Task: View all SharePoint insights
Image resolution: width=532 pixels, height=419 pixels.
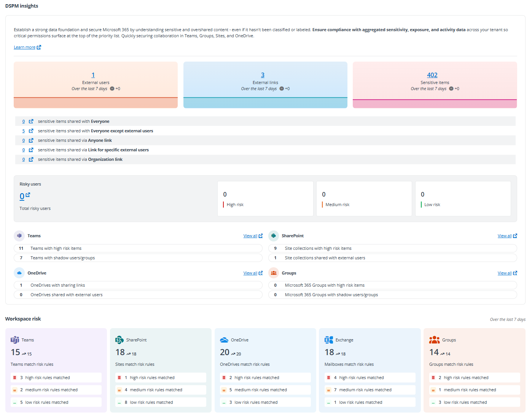Action: pos(507,236)
